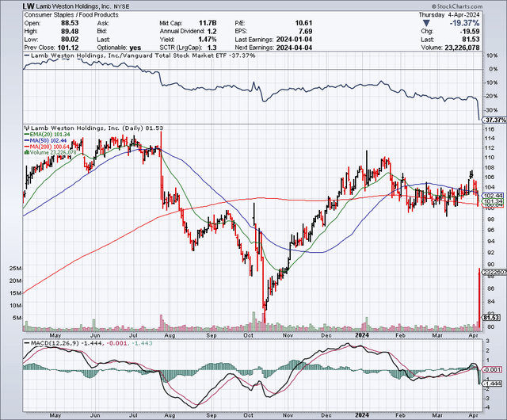Click the SCTR (LrgCap) value 1.3
Screen dimensions: 507x420
coord(212,48)
